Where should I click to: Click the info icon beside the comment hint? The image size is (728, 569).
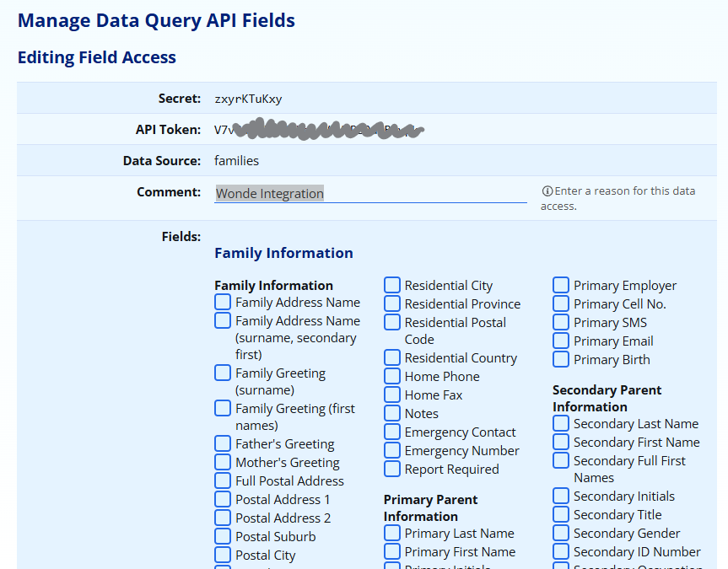(x=547, y=191)
